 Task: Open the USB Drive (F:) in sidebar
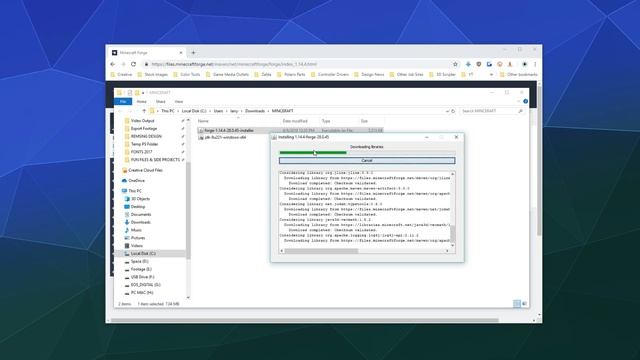point(142,277)
